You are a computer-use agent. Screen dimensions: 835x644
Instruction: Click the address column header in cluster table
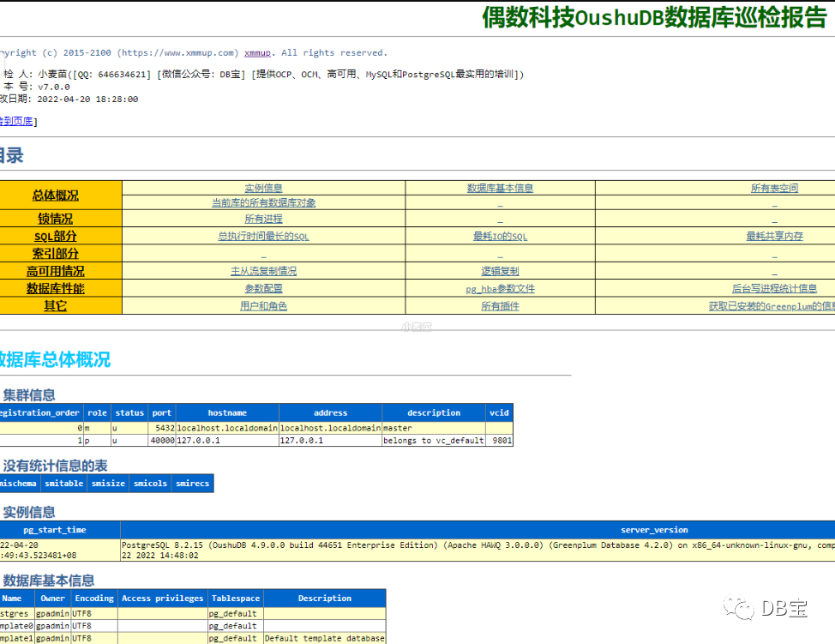[x=330, y=412]
